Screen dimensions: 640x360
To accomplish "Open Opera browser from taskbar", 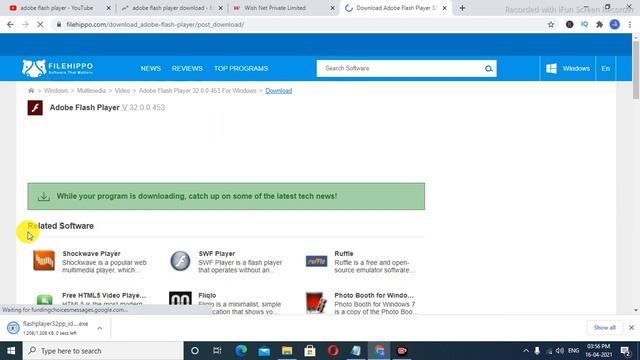I will pyautogui.click(x=333, y=351).
